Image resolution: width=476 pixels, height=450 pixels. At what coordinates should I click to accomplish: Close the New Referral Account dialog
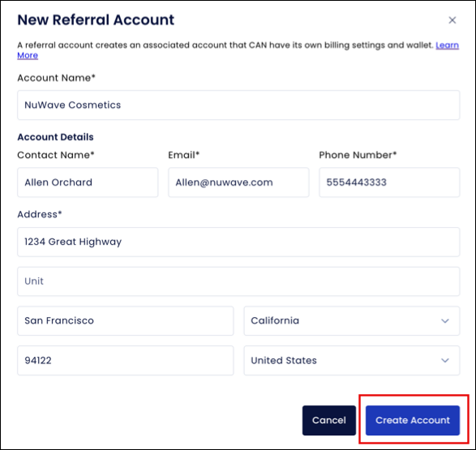[452, 20]
